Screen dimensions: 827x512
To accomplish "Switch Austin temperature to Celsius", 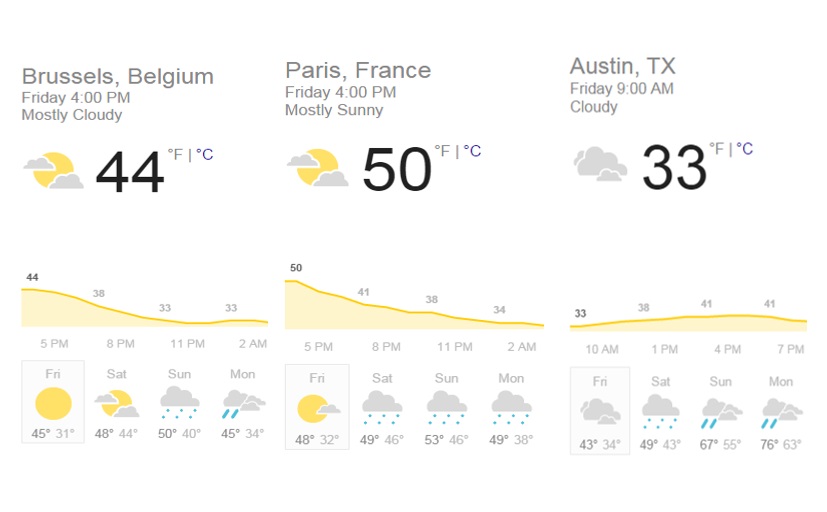I will coord(744,149).
